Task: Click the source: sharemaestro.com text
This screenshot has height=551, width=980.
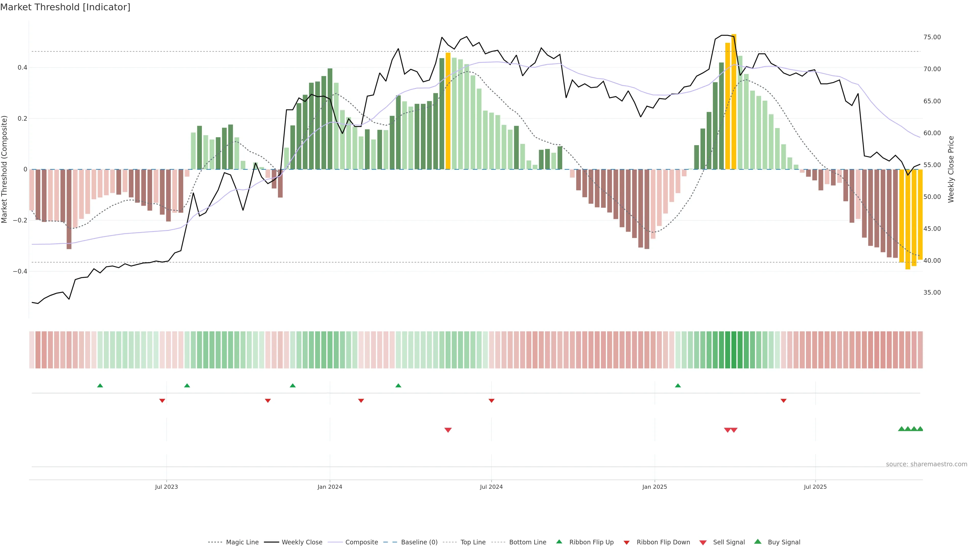Action: pos(926,464)
